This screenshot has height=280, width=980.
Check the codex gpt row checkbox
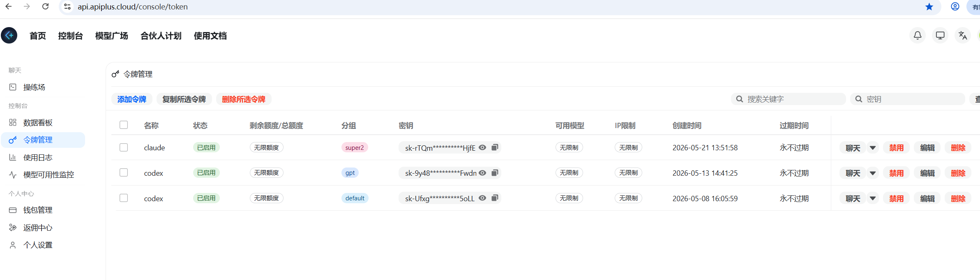click(x=124, y=172)
